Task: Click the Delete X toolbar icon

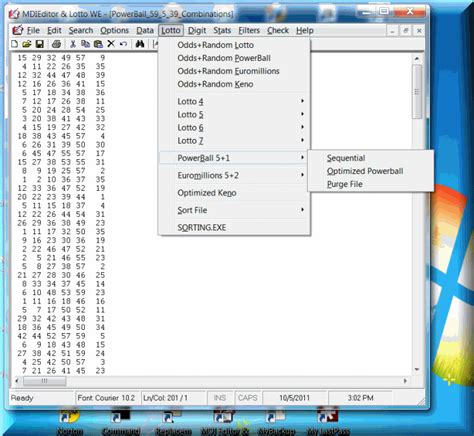Action: click(111, 44)
